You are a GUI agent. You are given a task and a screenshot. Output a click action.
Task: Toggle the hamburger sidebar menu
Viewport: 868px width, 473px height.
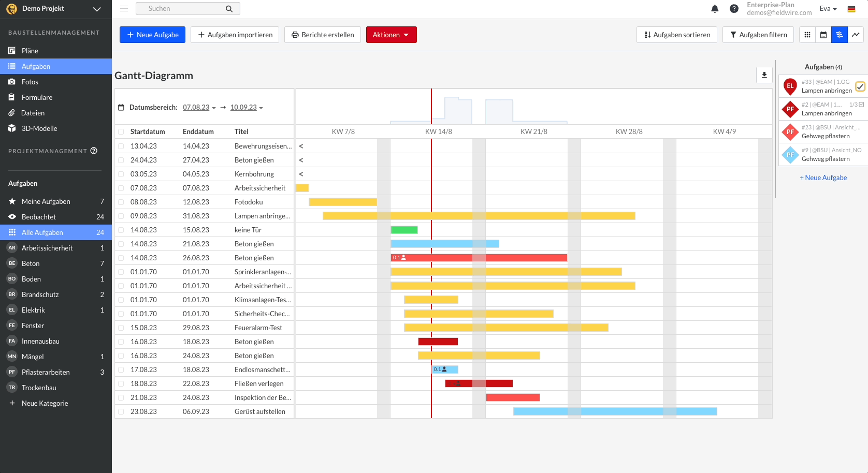coord(124,9)
